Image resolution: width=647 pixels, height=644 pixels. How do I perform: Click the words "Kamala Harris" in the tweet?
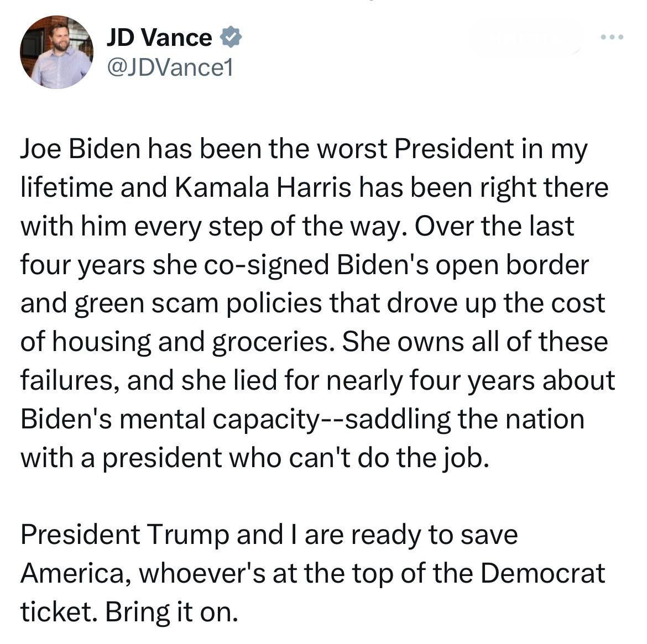[x=263, y=188]
